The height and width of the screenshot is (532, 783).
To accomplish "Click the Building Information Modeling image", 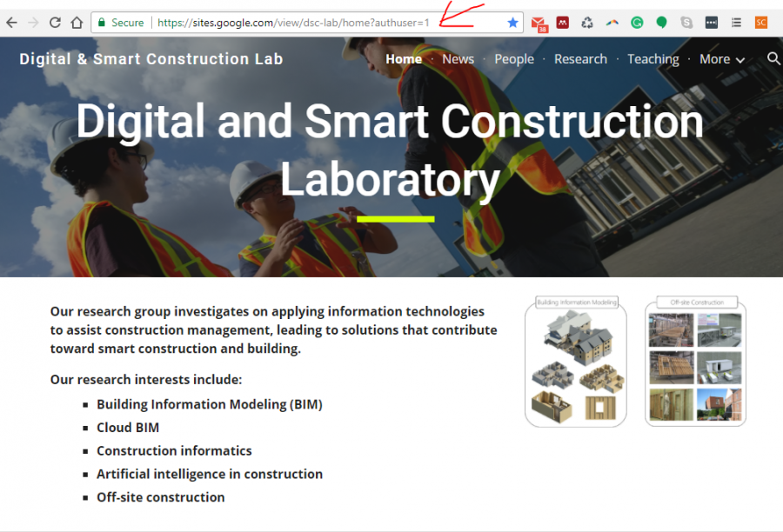I will pyautogui.click(x=576, y=362).
